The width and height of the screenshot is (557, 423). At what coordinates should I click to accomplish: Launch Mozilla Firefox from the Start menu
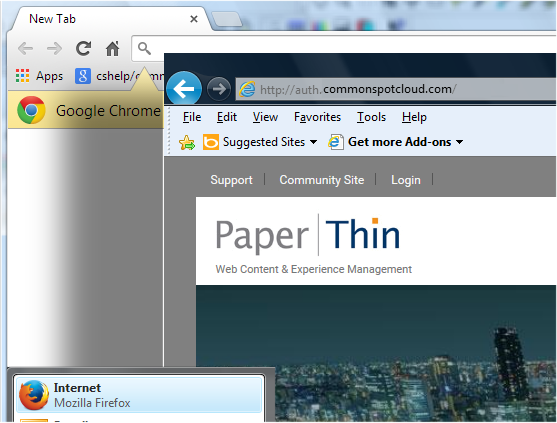[x=139, y=395]
